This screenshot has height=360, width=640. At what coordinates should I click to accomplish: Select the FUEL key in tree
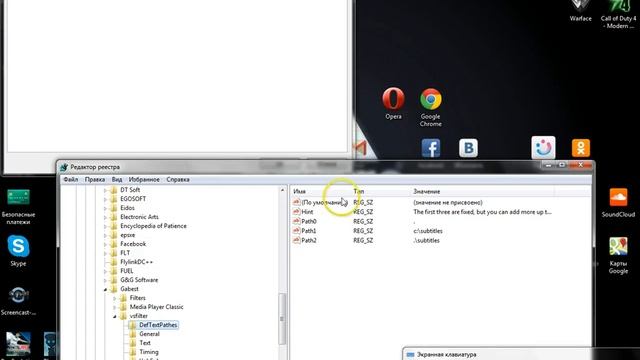click(127, 271)
